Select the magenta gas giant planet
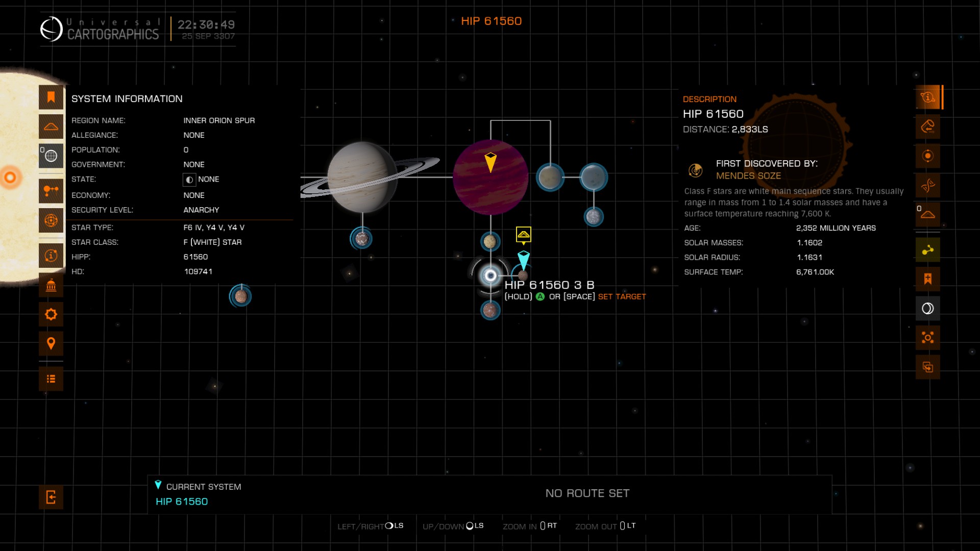This screenshot has width=980, height=551. (491, 177)
